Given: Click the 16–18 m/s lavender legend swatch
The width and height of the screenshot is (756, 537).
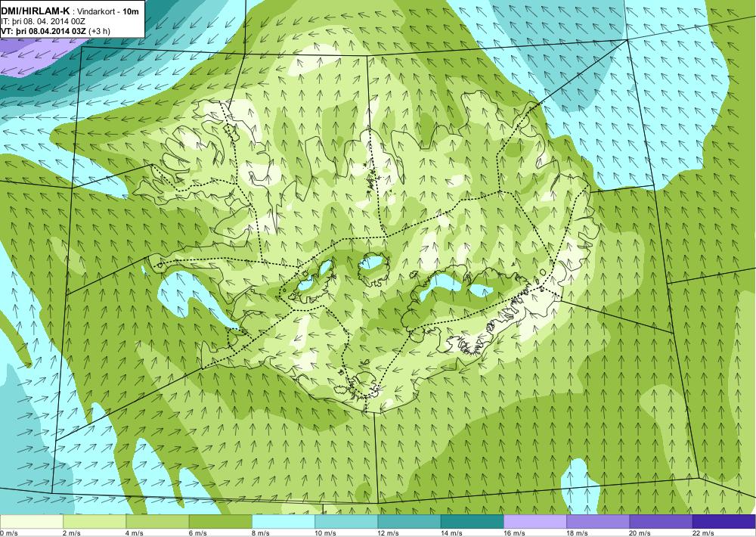Looking at the screenshot, I should [x=535, y=522].
